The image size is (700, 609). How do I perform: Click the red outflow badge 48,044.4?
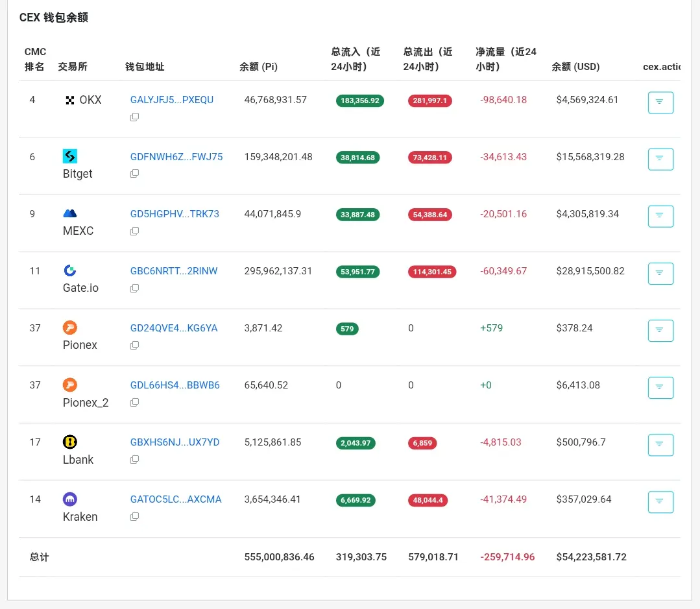point(428,500)
